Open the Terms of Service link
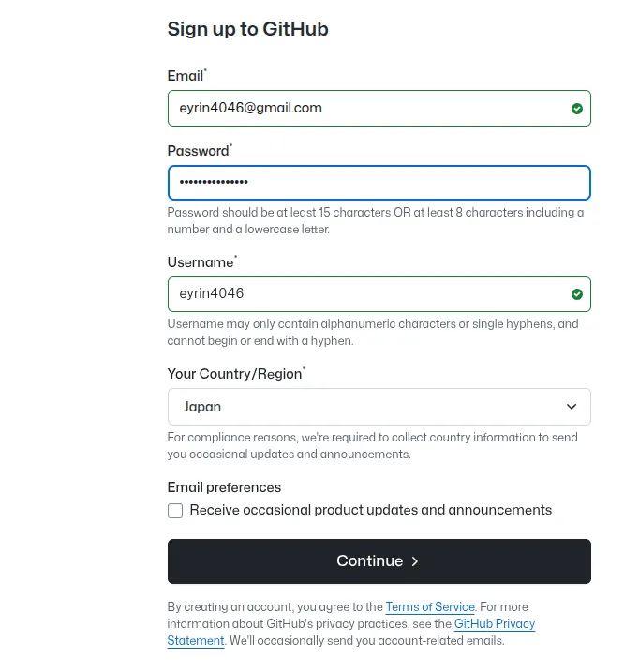This screenshot has height=672, width=639. [x=430, y=607]
